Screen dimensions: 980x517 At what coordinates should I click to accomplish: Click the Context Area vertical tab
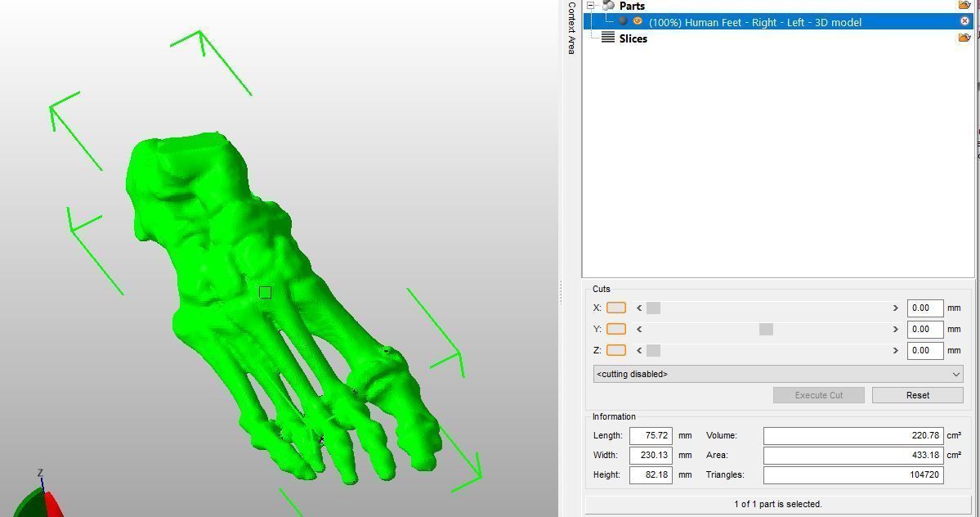pos(571,28)
